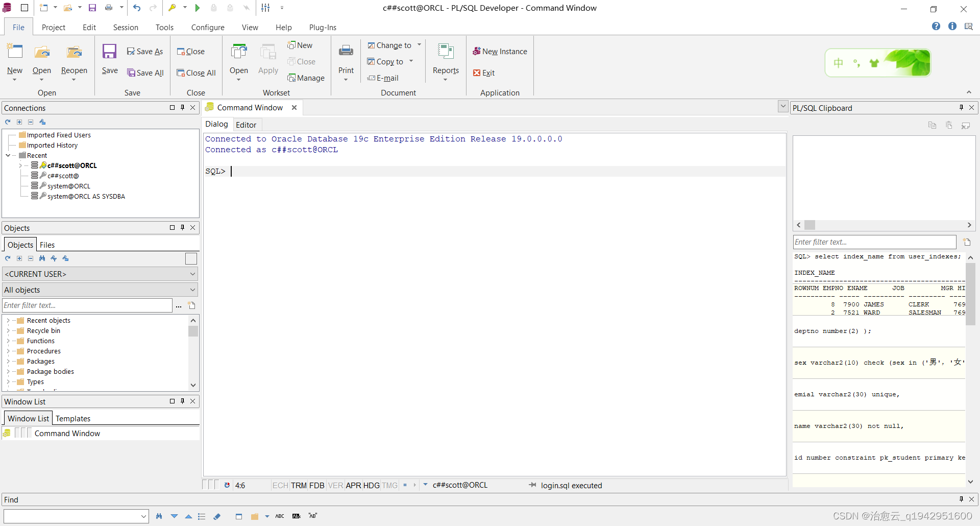Click New Instance button

[500, 52]
